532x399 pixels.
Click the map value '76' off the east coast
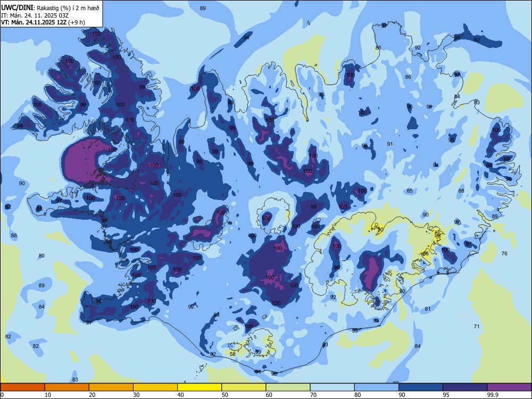click(x=504, y=253)
